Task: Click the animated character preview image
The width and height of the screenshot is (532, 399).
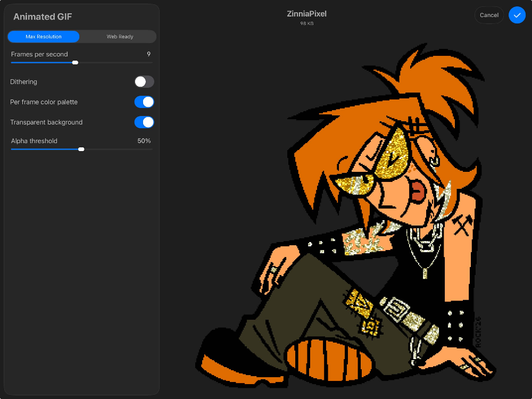Action: [x=346, y=223]
